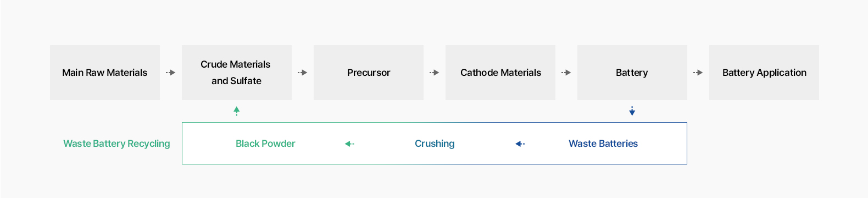Select the Cathode Materials box
The width and height of the screenshot is (868, 198).
(500, 73)
